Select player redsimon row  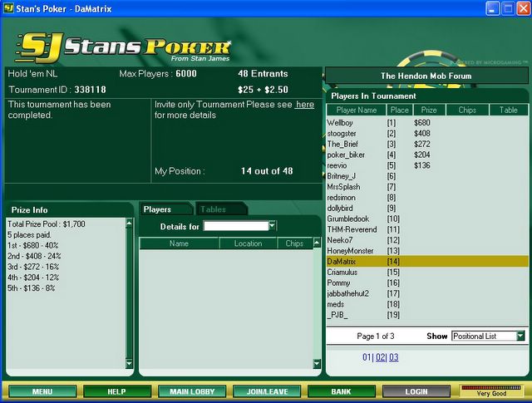427,198
